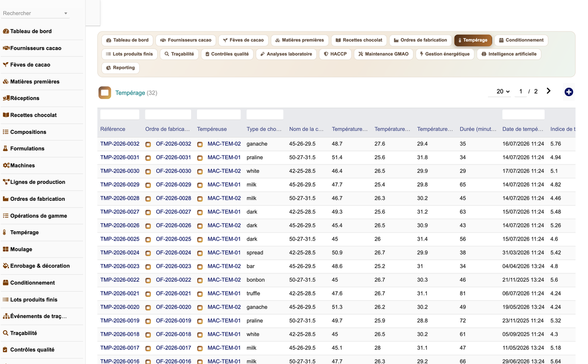Click Type de chocolat filter field
588x364 pixels.
(x=265, y=115)
